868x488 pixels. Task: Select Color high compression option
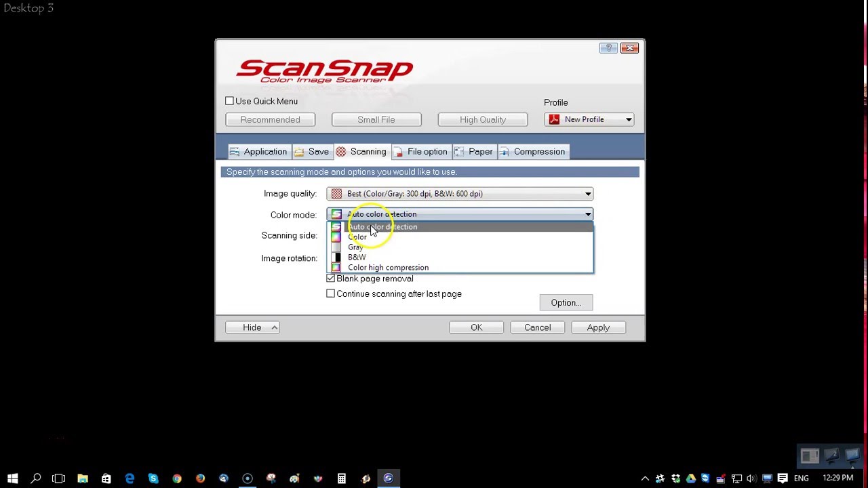pos(460,268)
